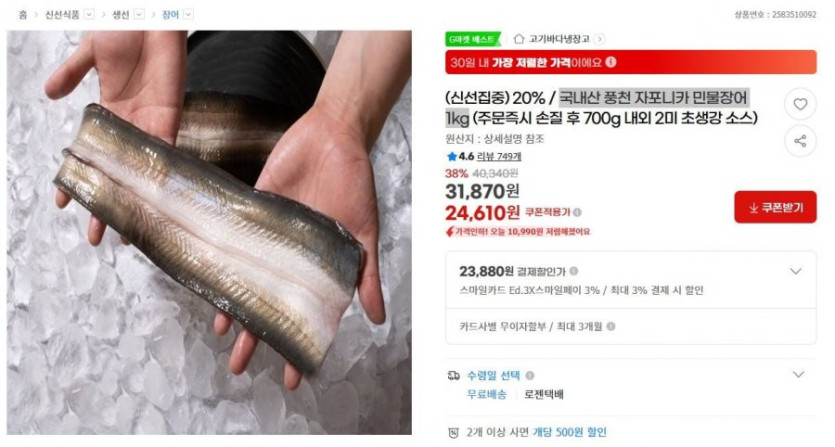Expand the 수령일 선택 options chevron
Image resolution: width=835 pixels, height=447 pixels.
click(798, 375)
